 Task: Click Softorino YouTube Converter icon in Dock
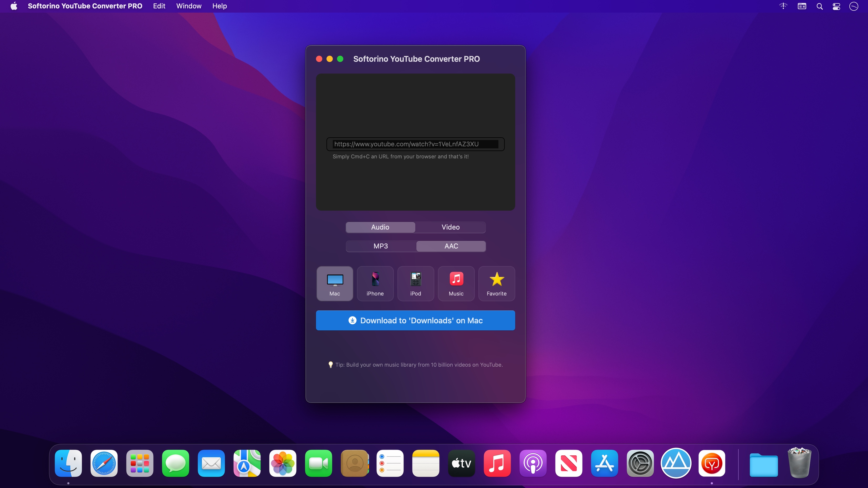pos(712,463)
